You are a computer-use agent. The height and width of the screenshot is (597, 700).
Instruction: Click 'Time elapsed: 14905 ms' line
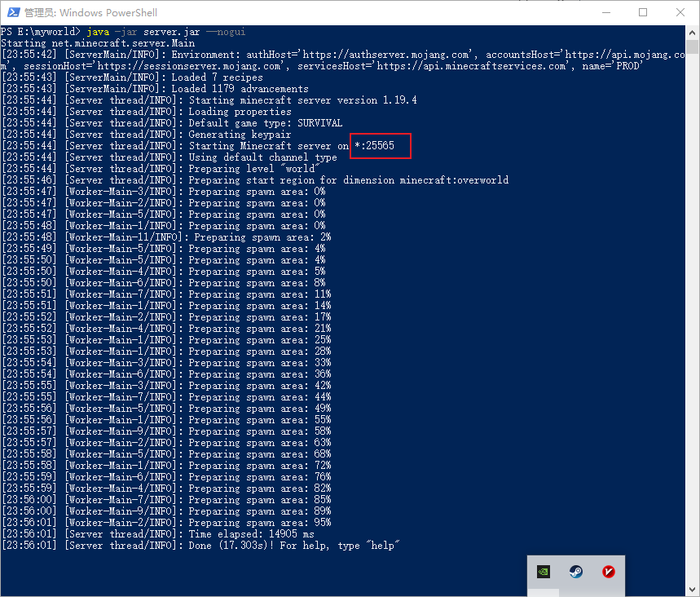[x=158, y=534]
